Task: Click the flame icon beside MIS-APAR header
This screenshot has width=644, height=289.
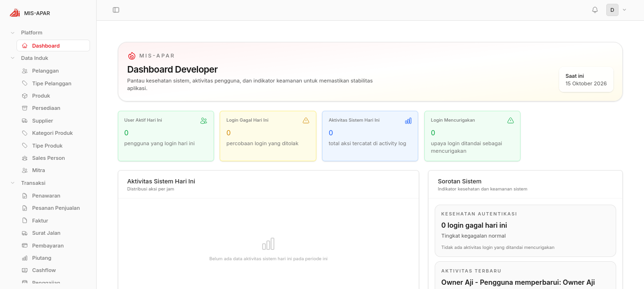Action: [x=132, y=56]
